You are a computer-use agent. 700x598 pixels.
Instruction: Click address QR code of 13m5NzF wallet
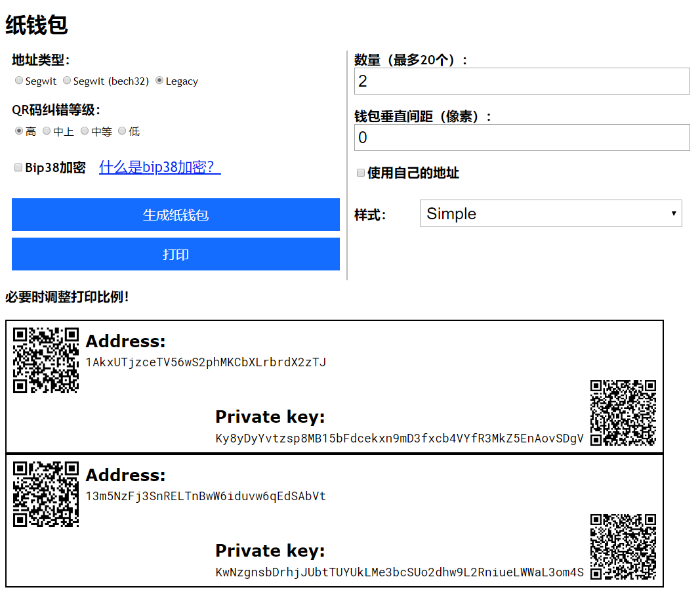(46, 494)
